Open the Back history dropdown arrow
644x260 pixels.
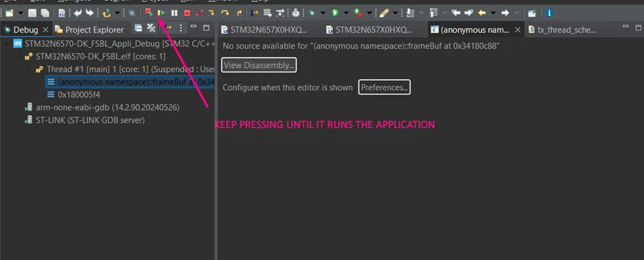click(x=493, y=13)
